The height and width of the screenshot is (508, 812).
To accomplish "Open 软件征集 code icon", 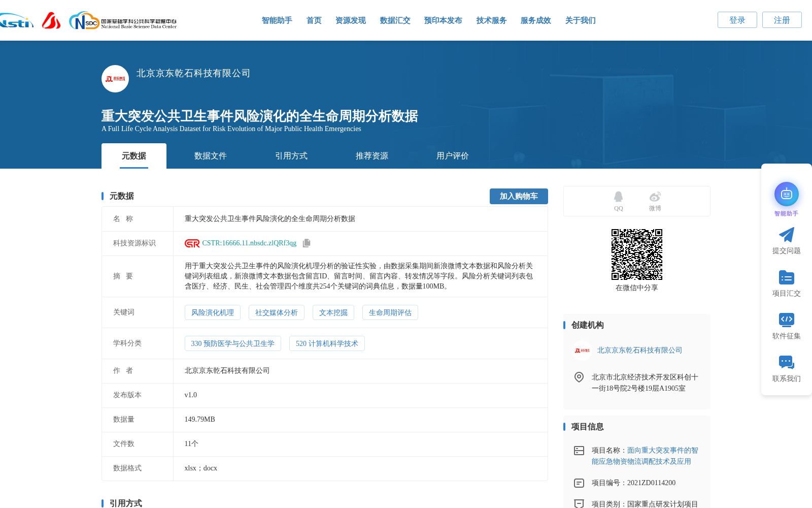I will [787, 320].
